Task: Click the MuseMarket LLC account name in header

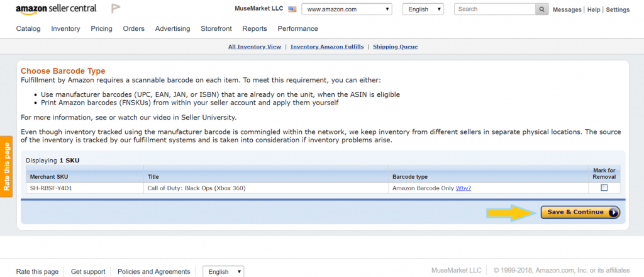Action: tap(258, 9)
